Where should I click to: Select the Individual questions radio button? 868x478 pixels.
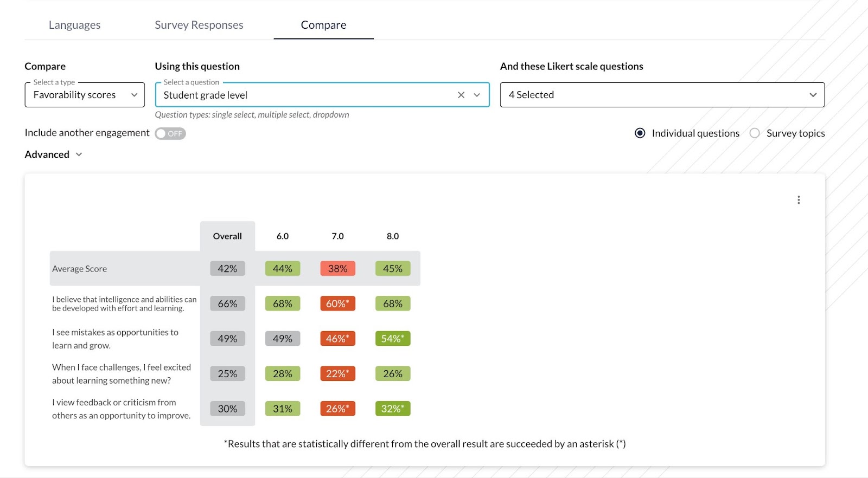640,133
